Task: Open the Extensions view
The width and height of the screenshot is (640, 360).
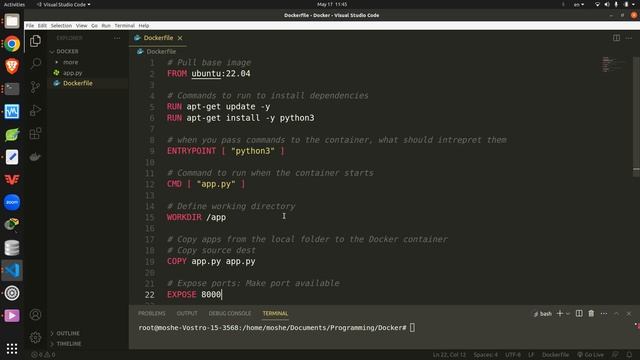Action: [36, 133]
